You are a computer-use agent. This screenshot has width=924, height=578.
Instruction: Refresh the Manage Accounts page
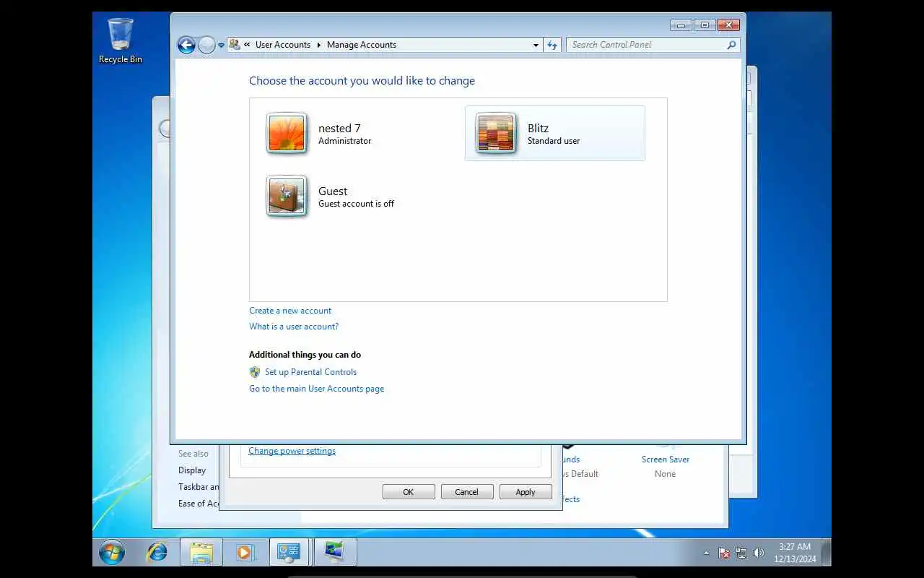click(552, 45)
